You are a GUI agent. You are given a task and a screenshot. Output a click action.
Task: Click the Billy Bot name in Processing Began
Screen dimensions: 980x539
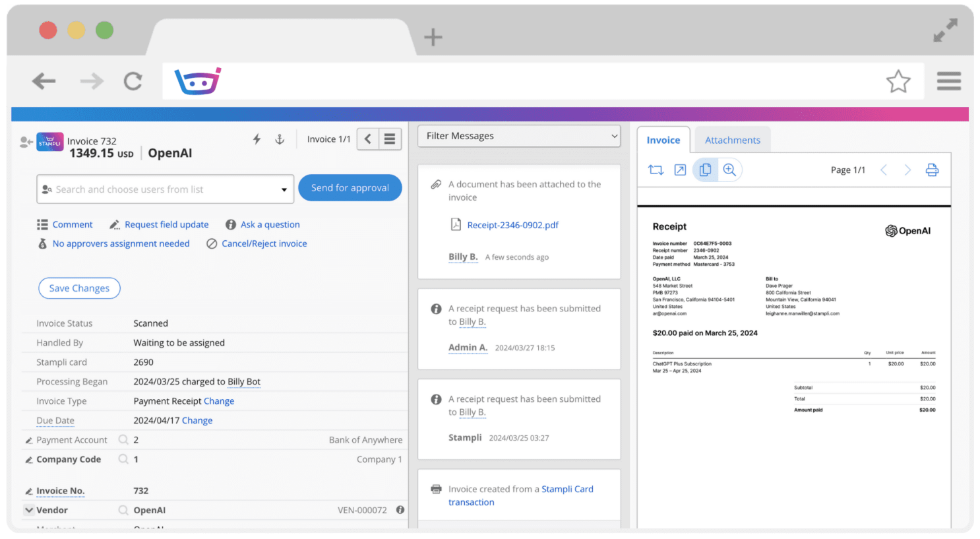pyautogui.click(x=244, y=382)
